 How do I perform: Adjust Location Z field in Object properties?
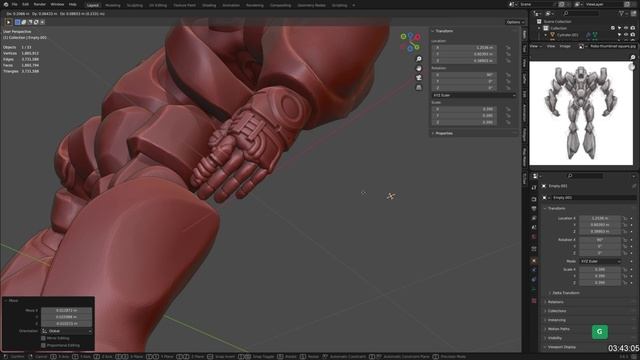click(x=600, y=231)
